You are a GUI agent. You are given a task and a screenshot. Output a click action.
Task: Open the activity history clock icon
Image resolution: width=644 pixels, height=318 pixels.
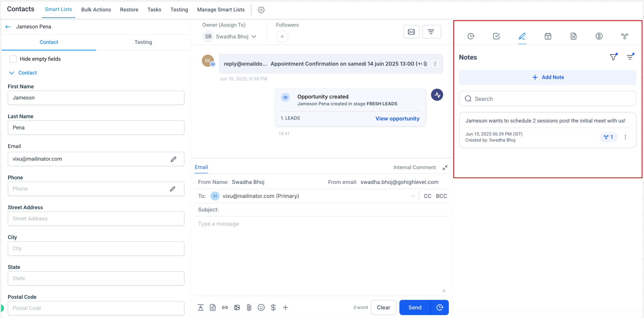pos(471,36)
